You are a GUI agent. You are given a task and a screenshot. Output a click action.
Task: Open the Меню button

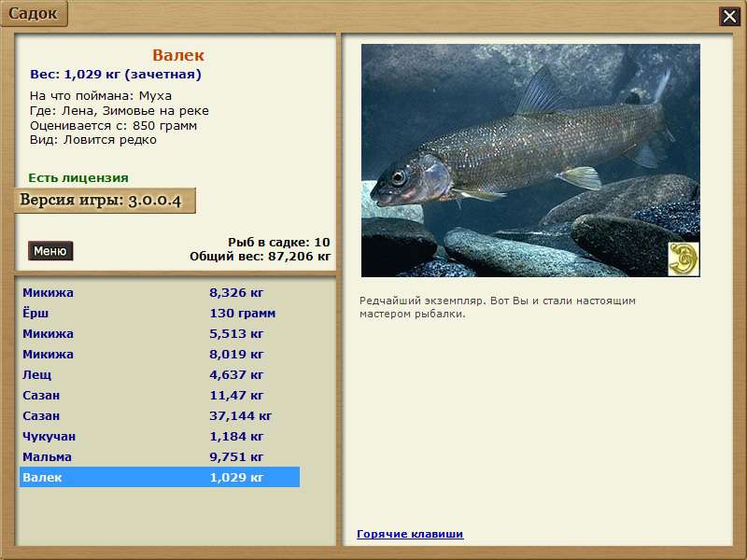pyautogui.click(x=50, y=251)
